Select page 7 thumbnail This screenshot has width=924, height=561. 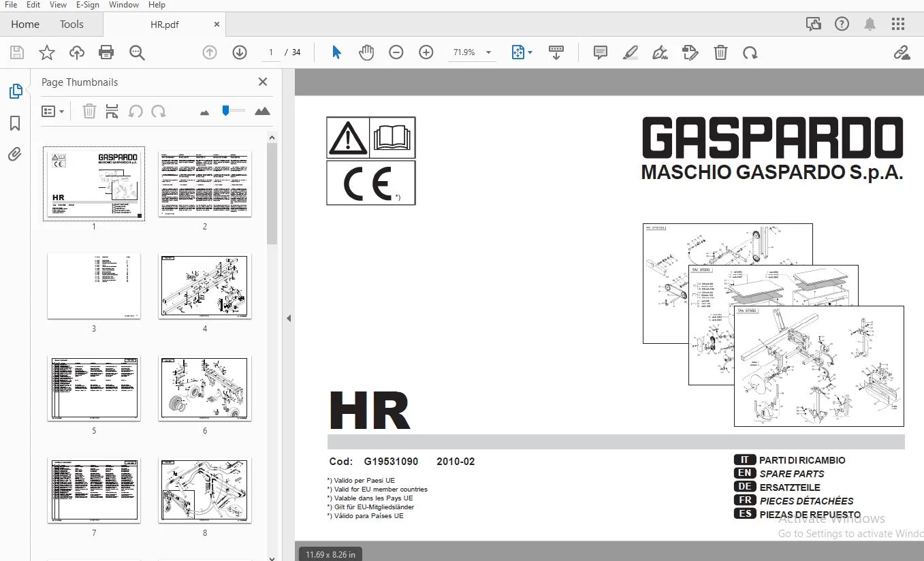pyautogui.click(x=94, y=490)
